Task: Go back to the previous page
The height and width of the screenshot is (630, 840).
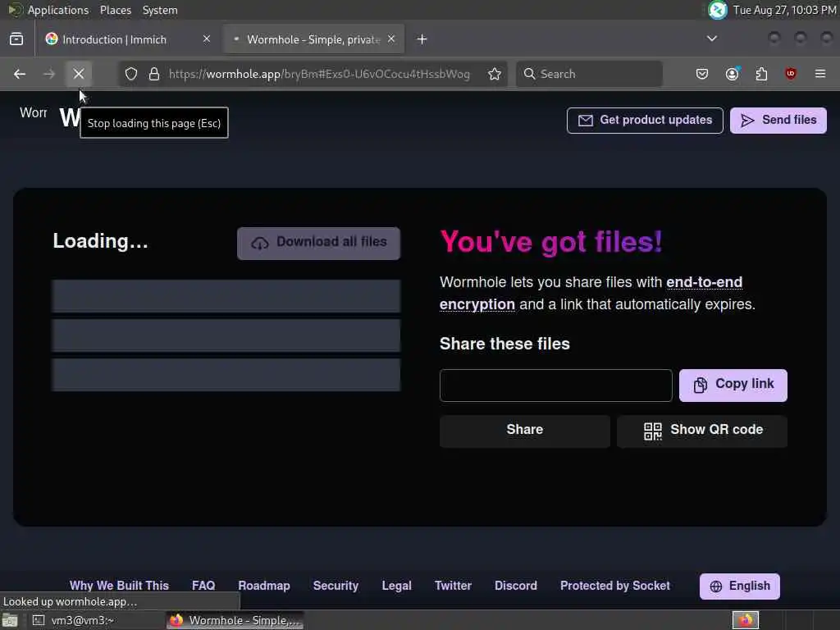Action: 20,74
